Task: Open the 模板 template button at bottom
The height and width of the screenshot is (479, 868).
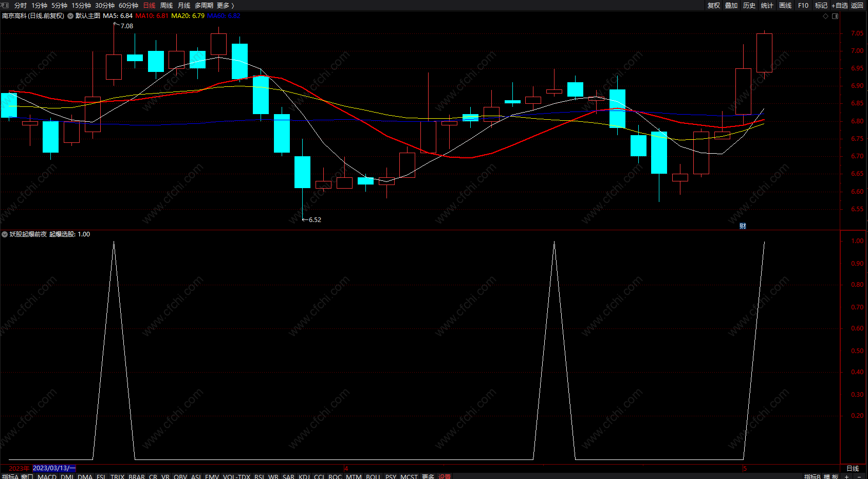Action: coord(831,476)
